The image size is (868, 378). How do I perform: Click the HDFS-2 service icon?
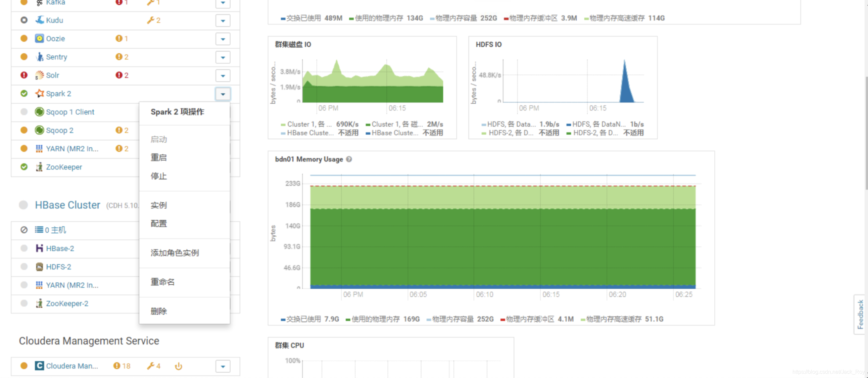(x=39, y=267)
